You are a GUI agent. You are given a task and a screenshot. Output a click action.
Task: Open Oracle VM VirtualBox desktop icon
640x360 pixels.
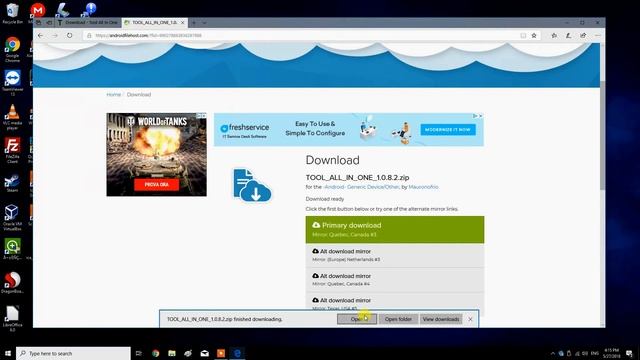pos(12,218)
